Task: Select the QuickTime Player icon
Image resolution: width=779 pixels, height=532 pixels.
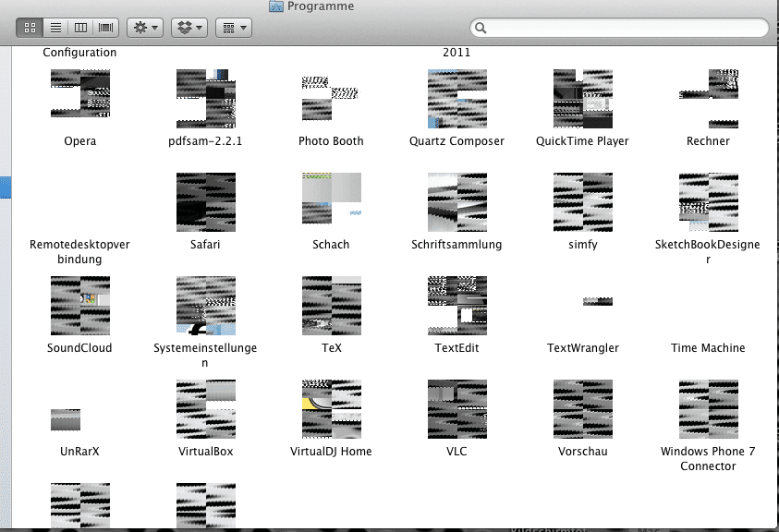Action: click(x=583, y=99)
